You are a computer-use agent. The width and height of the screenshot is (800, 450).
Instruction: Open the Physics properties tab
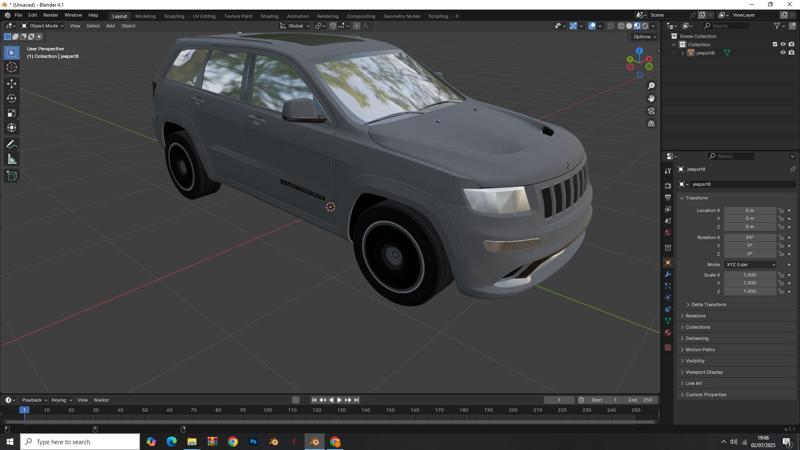click(x=668, y=297)
